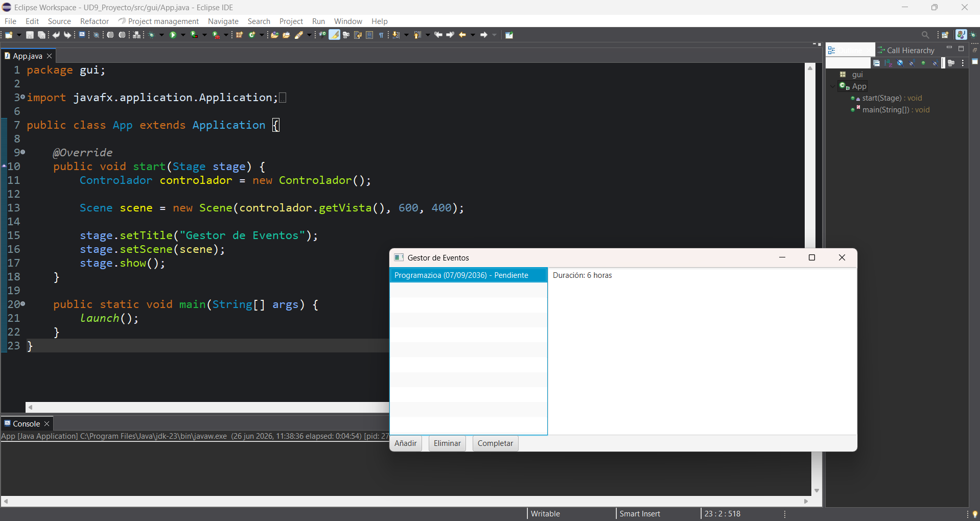Open the Source menu
Image resolution: width=980 pixels, height=521 pixels.
pos(59,21)
